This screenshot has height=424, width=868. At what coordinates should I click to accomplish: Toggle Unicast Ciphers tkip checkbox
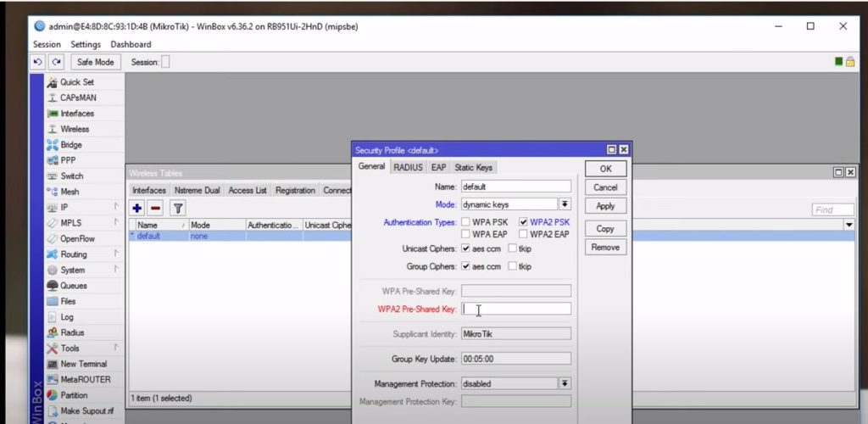click(513, 248)
